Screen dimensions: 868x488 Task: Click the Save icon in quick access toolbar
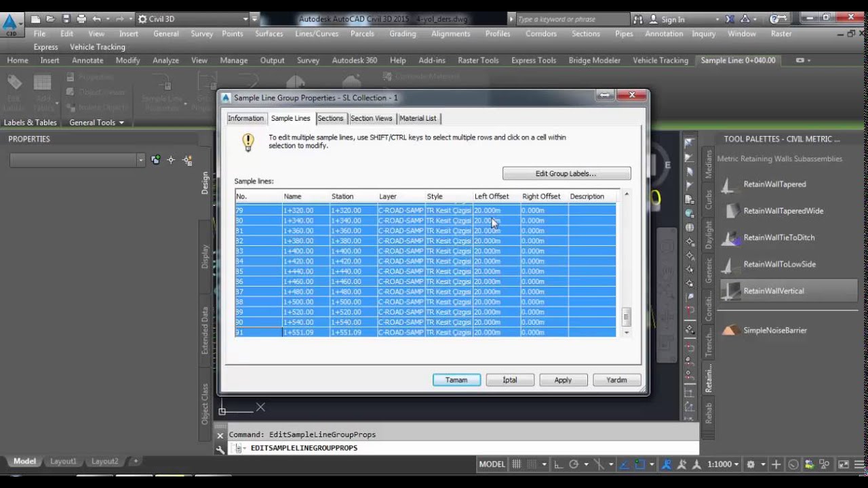pos(66,19)
